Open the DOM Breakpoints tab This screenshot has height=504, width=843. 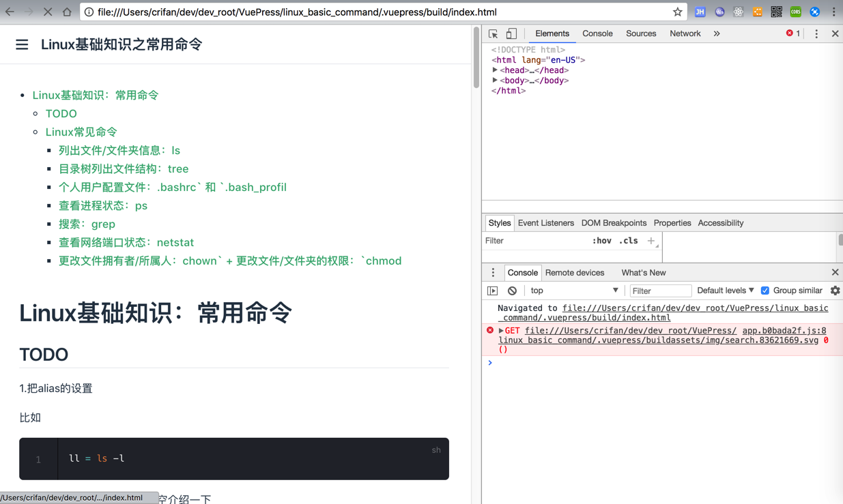[614, 223]
